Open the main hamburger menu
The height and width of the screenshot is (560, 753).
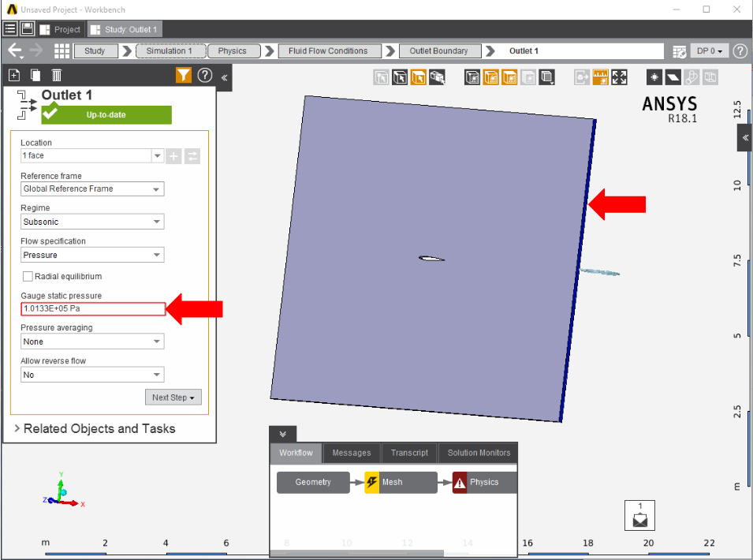pyautogui.click(x=10, y=29)
